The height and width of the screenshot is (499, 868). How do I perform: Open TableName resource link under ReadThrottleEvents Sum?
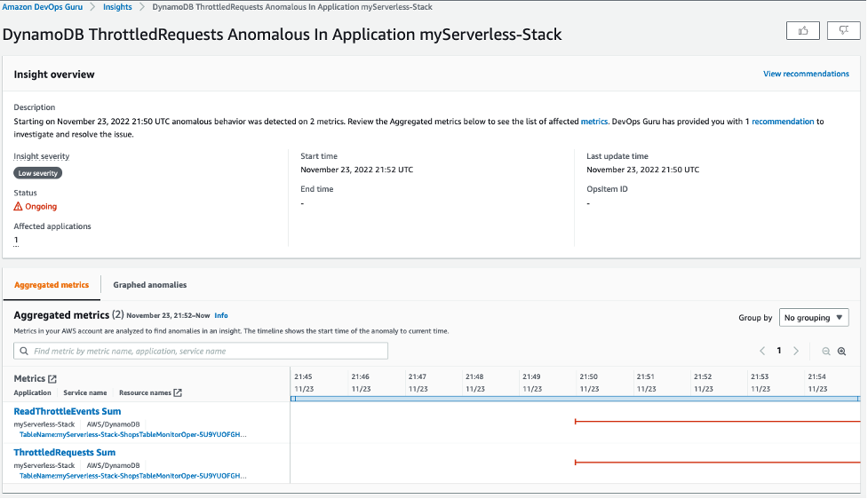pyautogui.click(x=133, y=435)
